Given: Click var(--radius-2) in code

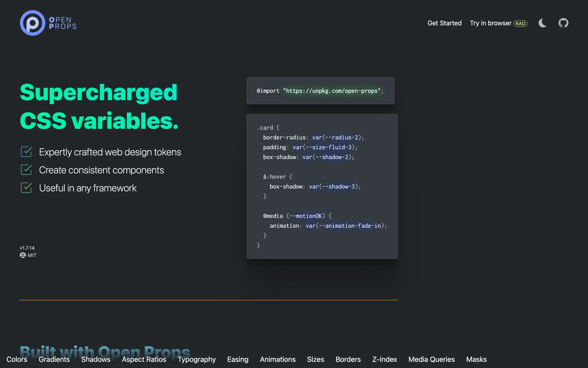Looking at the screenshot, I should point(337,138).
